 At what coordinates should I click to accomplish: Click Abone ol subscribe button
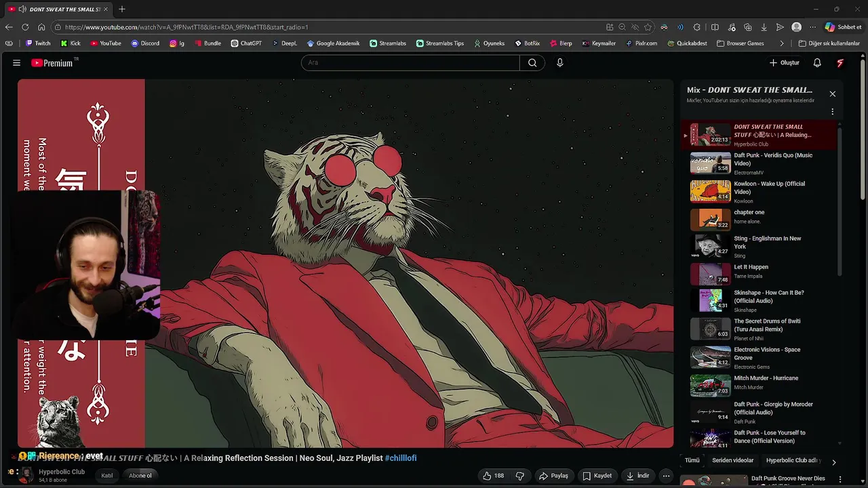coord(140,476)
